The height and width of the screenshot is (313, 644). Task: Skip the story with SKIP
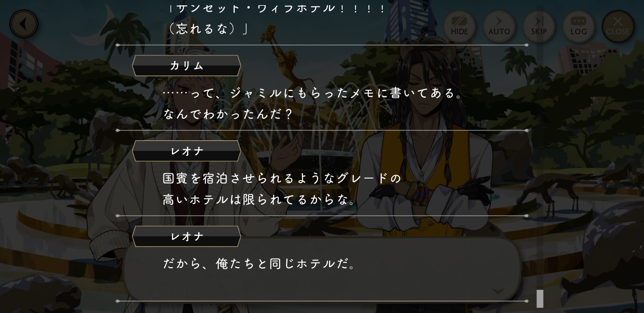[539, 26]
